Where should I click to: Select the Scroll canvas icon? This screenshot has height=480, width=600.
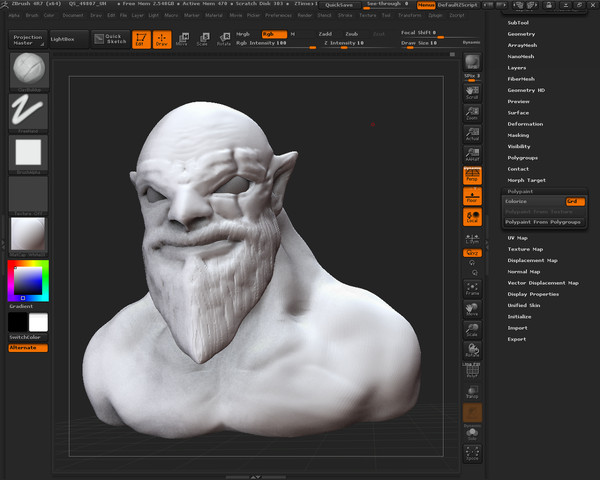(x=472, y=93)
